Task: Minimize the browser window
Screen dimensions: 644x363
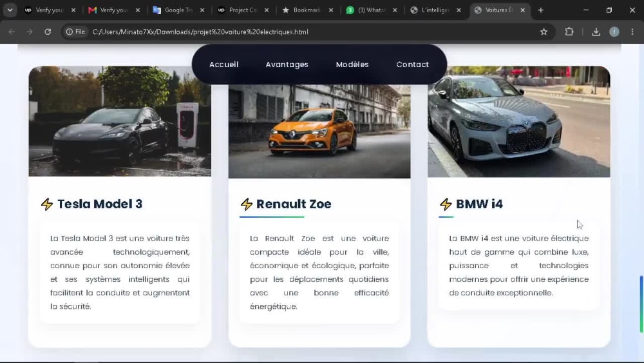Action: 586,10
